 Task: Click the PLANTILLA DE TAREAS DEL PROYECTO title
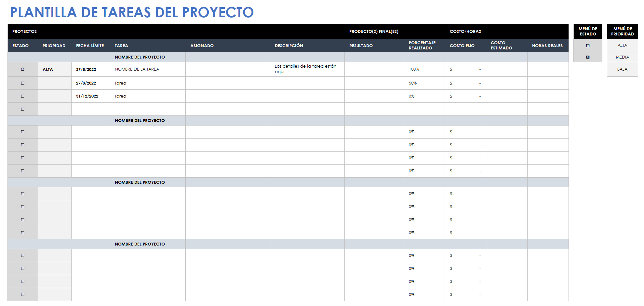tap(132, 13)
